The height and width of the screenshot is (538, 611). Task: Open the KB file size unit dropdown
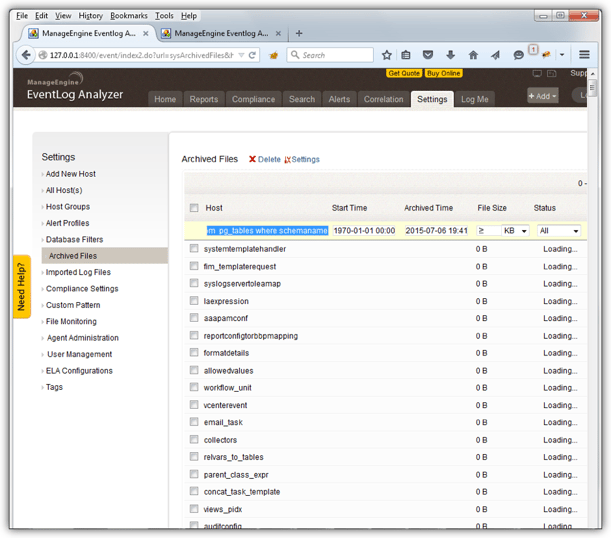[x=515, y=231]
